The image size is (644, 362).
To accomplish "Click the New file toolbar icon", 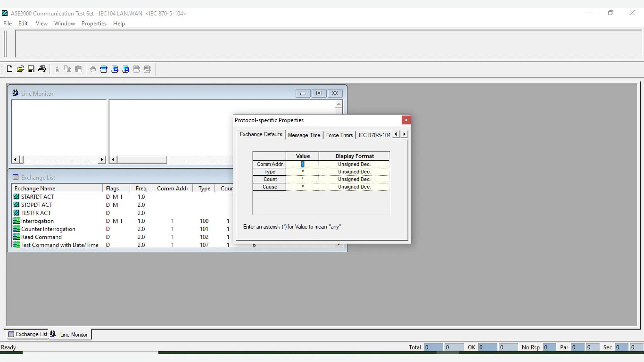I will click(9, 69).
